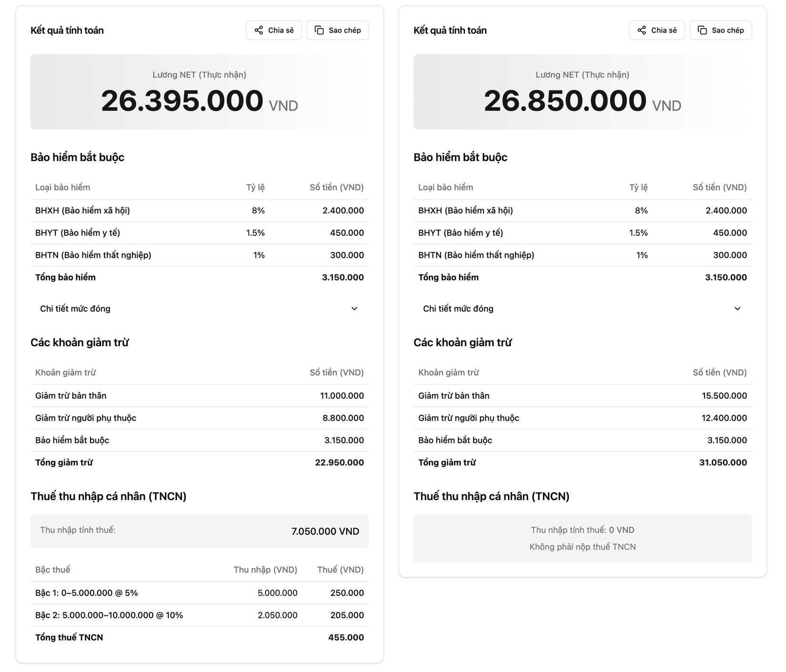Click the 26.395.000 net salary amount
Image resolution: width=786 pixels, height=672 pixels.
click(x=182, y=101)
